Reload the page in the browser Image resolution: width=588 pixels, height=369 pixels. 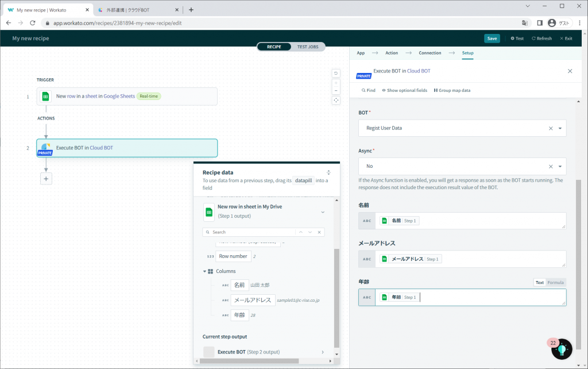(x=33, y=23)
